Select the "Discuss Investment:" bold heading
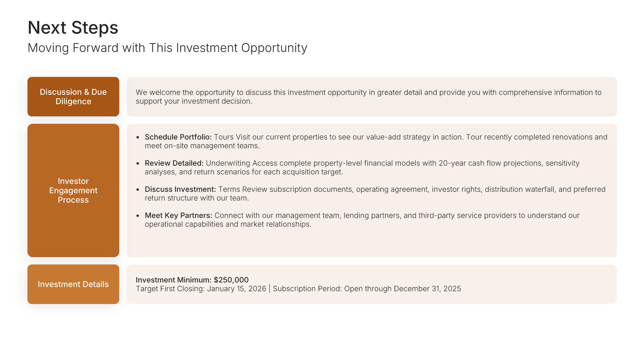This screenshot has width=644, height=362. click(180, 189)
